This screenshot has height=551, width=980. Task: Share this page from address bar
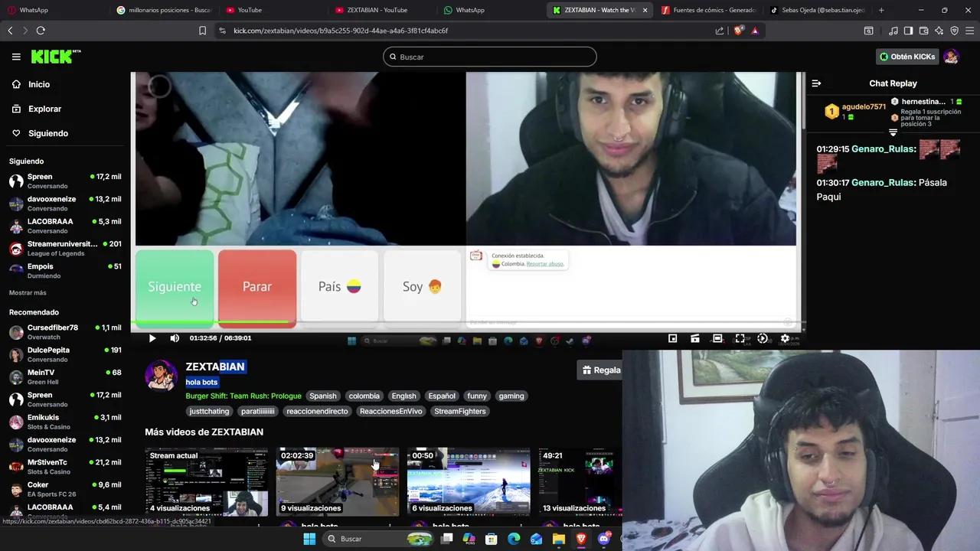[x=720, y=31]
